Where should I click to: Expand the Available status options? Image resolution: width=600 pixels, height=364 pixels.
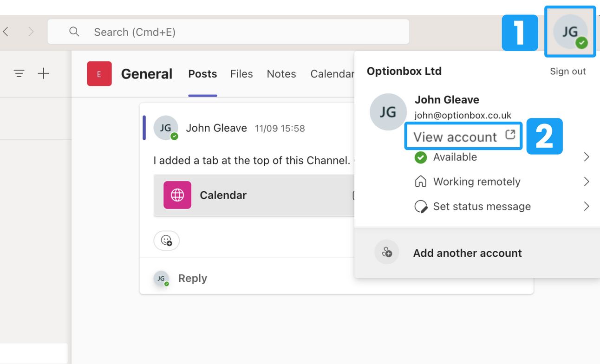click(x=587, y=157)
